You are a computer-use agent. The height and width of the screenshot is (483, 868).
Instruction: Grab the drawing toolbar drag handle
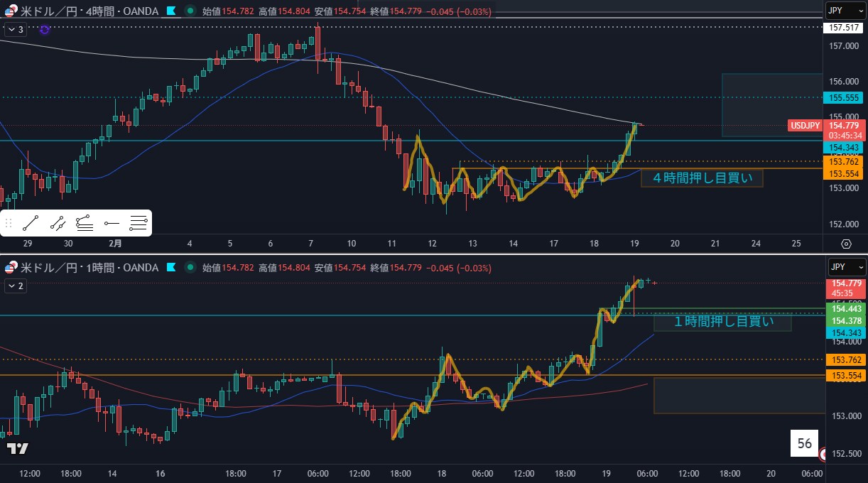9,224
